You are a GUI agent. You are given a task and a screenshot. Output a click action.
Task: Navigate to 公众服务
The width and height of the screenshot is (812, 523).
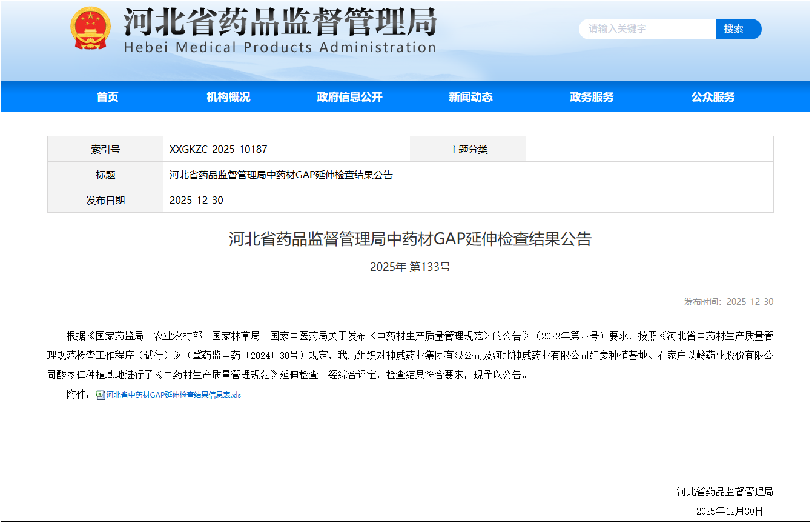[x=713, y=97]
